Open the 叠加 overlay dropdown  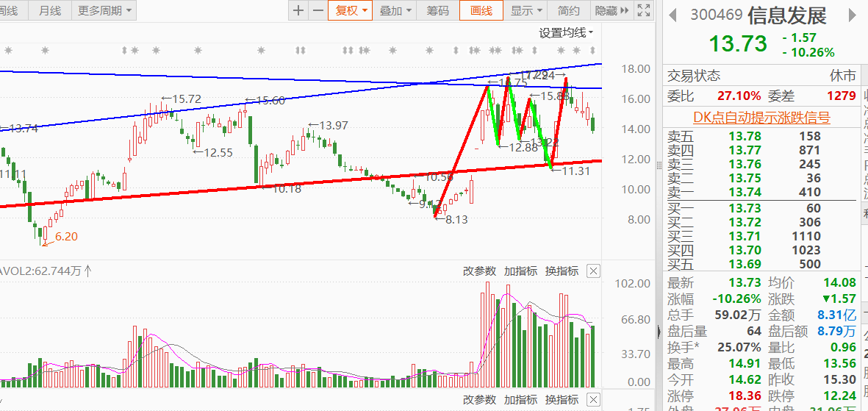[x=395, y=10]
